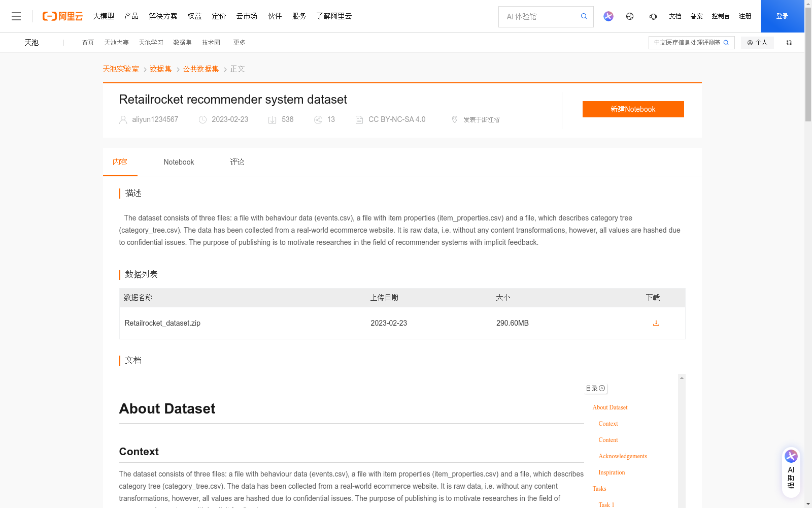Screen dimensions: 812x508
Task: Open the 个人 account dropdown
Action: (x=757, y=43)
